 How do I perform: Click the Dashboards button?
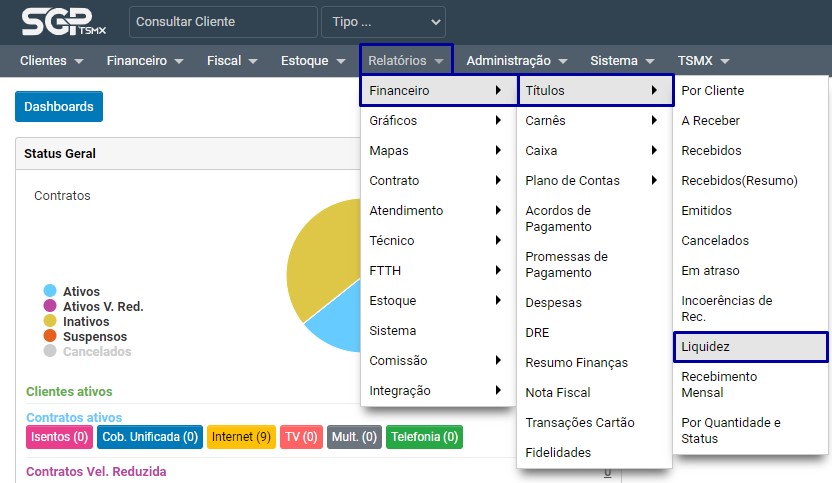pos(58,107)
